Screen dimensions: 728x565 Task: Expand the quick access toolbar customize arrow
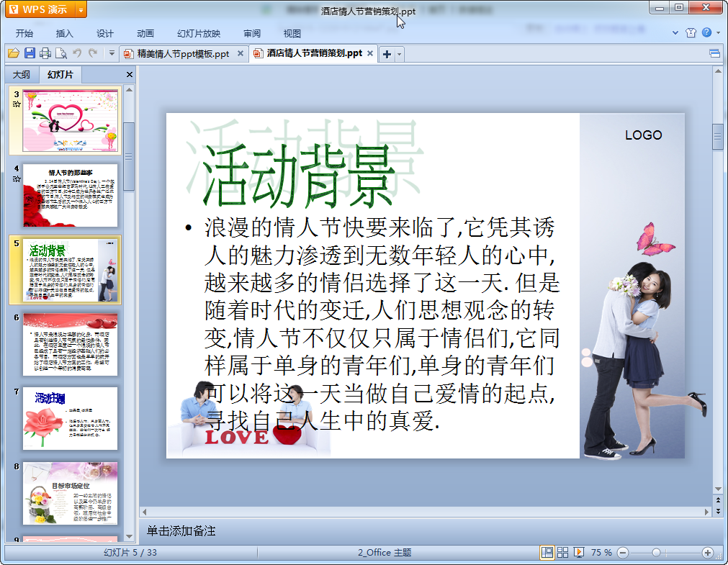point(112,53)
